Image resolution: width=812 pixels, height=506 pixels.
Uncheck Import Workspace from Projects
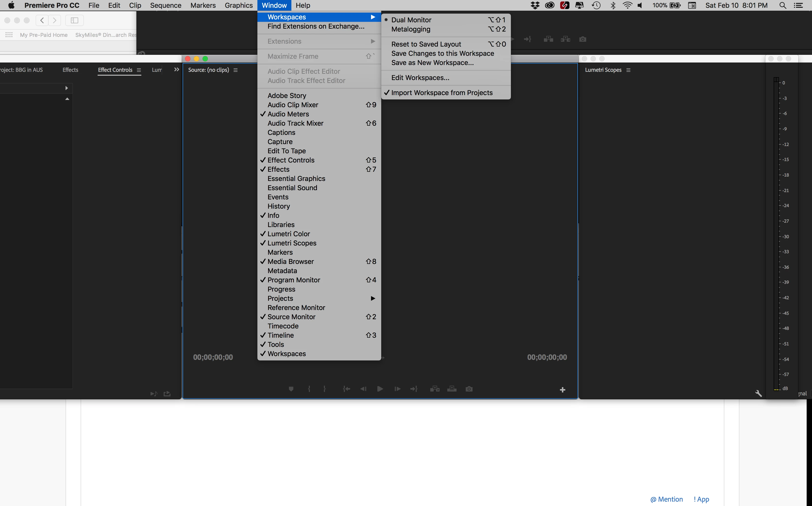tap(441, 93)
